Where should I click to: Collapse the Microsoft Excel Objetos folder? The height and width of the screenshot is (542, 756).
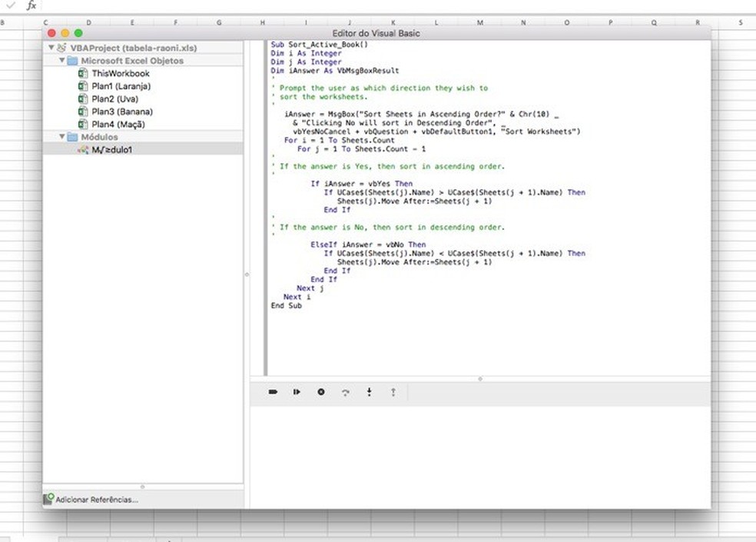point(61,61)
